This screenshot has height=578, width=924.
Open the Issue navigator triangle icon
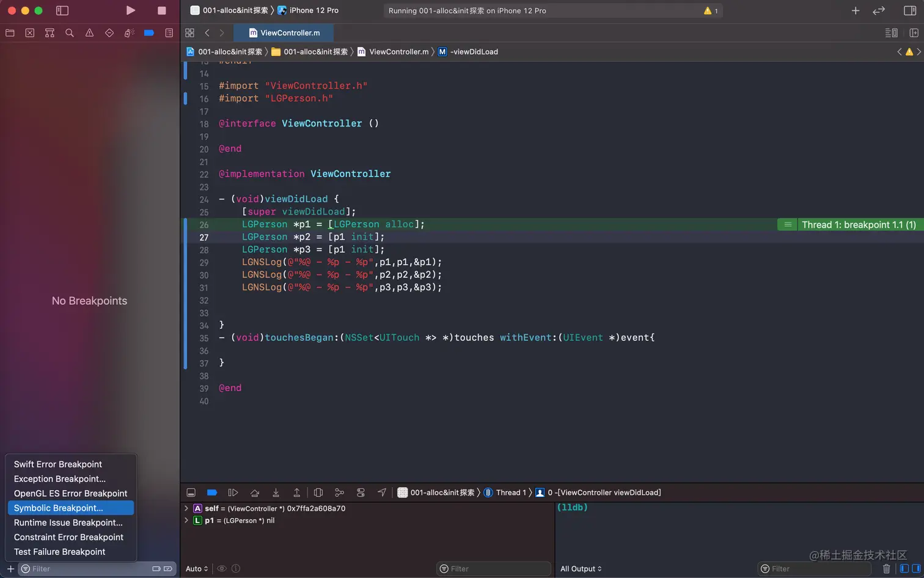[89, 33]
